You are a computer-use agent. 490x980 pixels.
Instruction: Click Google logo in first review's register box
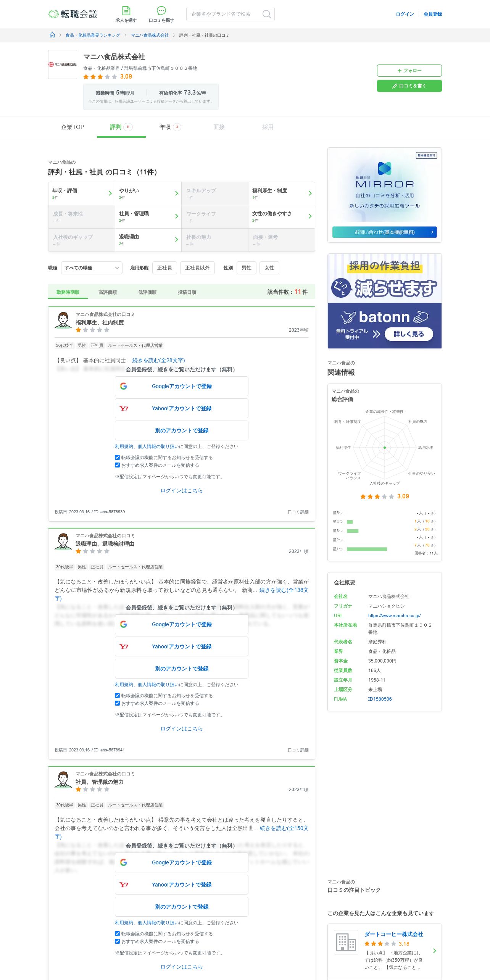pyautogui.click(x=124, y=386)
